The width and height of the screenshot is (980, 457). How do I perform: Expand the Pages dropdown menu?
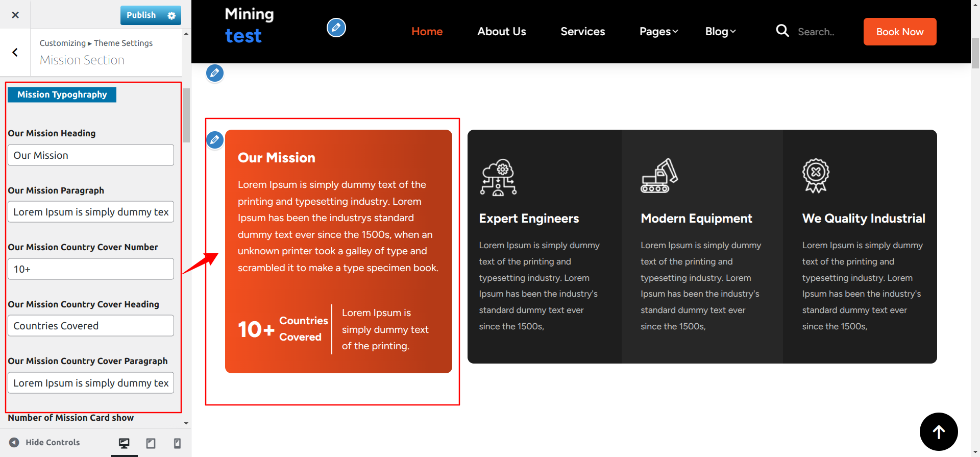tap(658, 32)
